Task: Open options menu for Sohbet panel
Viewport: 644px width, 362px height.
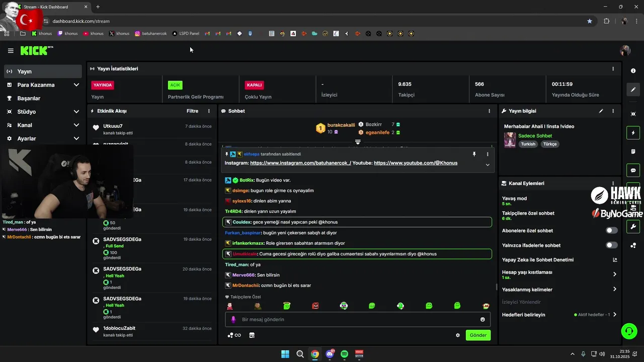Action: pyautogui.click(x=489, y=111)
